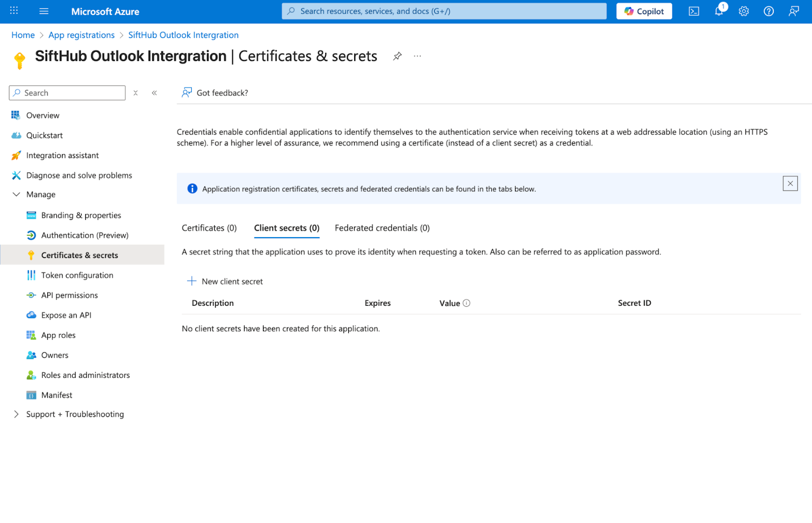Click New client secret
Viewport: 812px width, 523px height.
click(x=225, y=281)
